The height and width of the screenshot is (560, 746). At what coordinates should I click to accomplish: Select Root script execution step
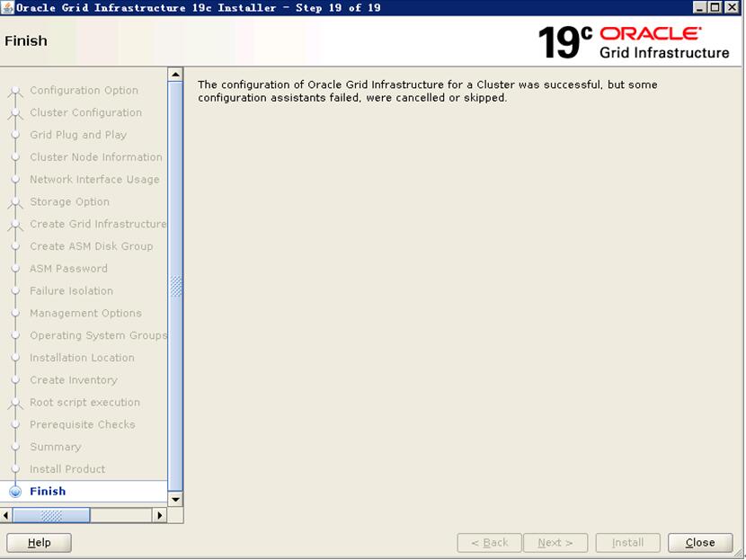(x=84, y=403)
